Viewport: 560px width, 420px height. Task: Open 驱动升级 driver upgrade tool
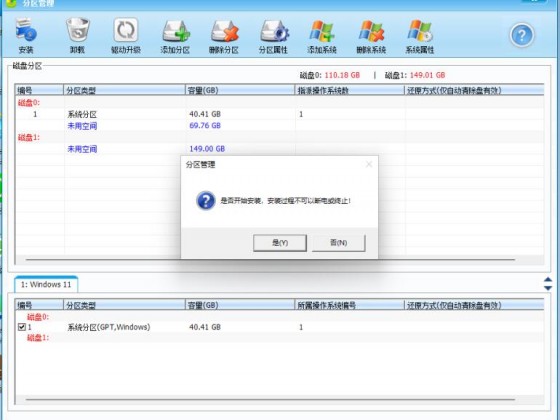coord(126,36)
